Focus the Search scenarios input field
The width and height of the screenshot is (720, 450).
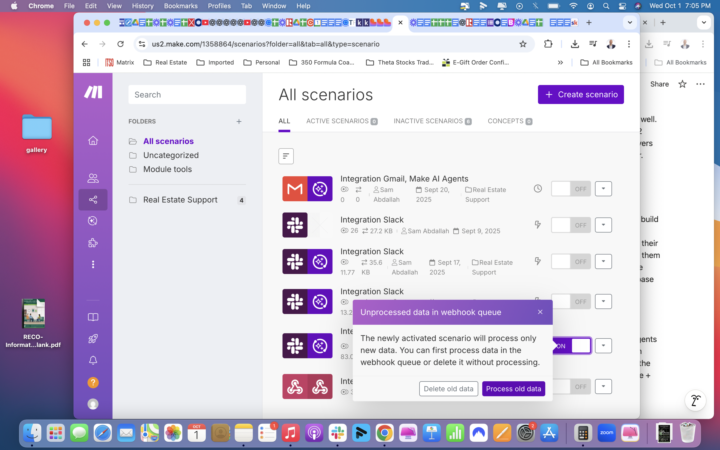point(187,95)
